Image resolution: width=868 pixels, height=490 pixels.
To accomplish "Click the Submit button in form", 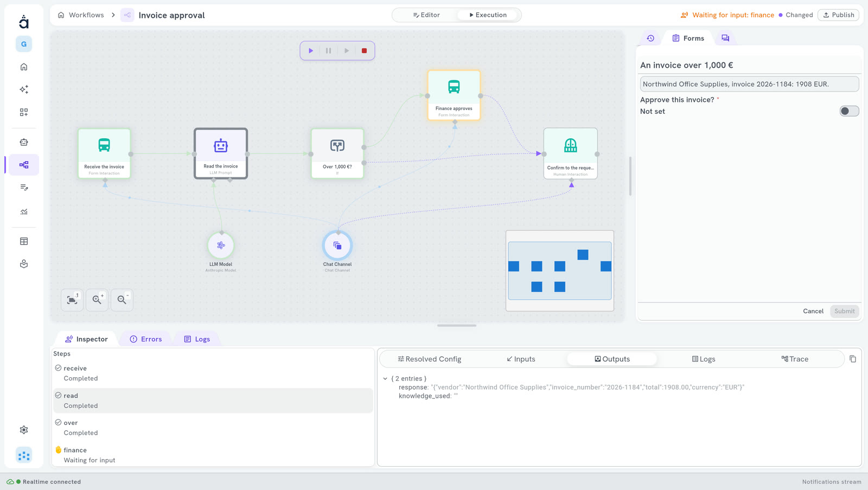I will click(x=845, y=311).
